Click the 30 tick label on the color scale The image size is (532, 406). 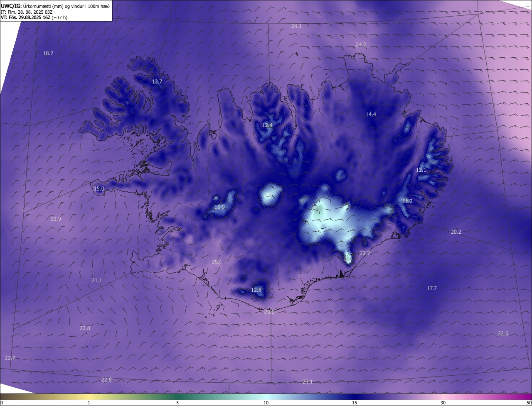443,403
